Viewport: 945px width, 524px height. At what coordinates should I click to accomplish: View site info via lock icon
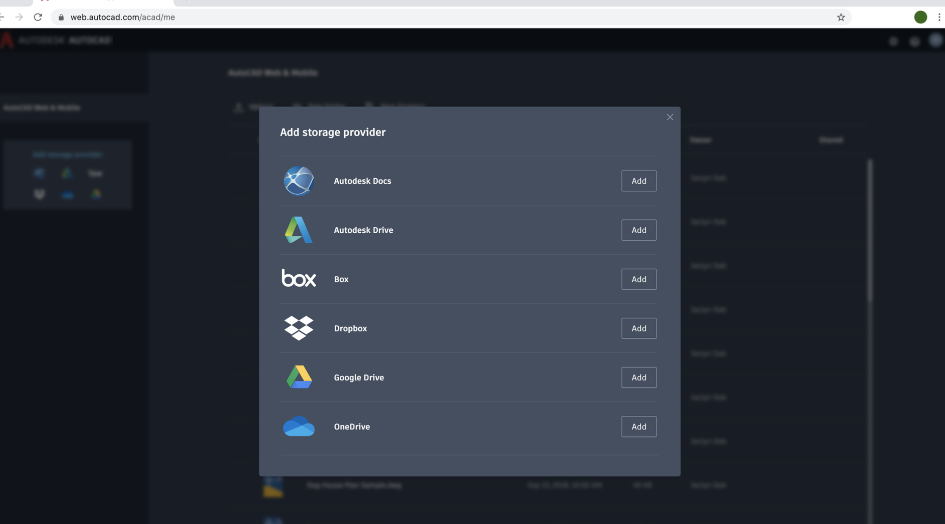tap(61, 17)
